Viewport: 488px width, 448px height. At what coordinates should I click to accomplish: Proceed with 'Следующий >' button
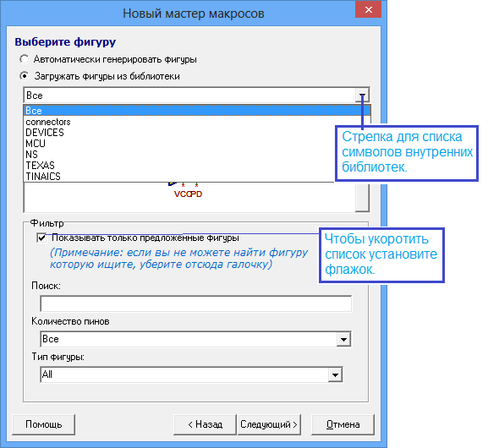tap(269, 424)
